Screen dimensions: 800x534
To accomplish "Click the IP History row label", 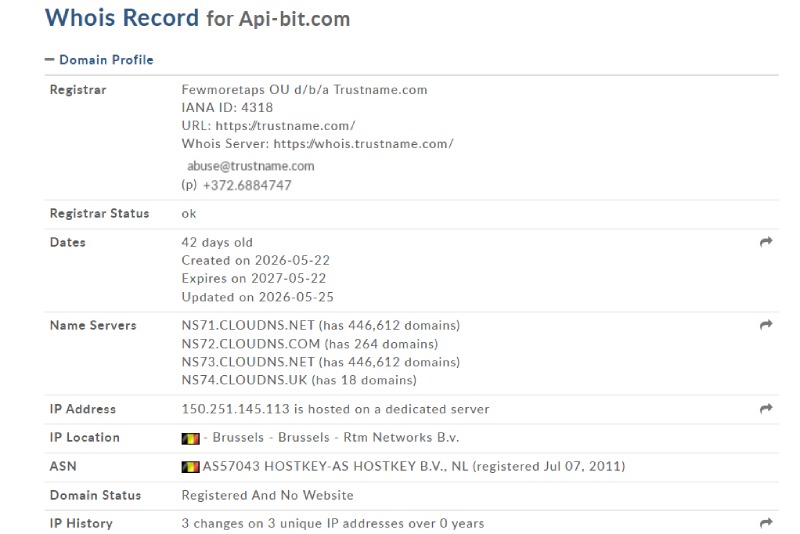I will pos(81,523).
